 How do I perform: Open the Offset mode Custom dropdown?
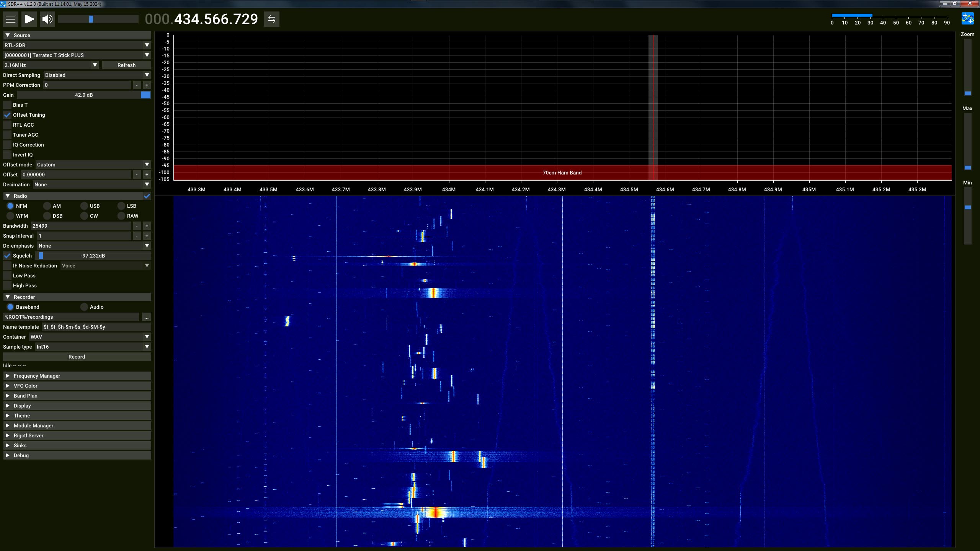[93, 165]
